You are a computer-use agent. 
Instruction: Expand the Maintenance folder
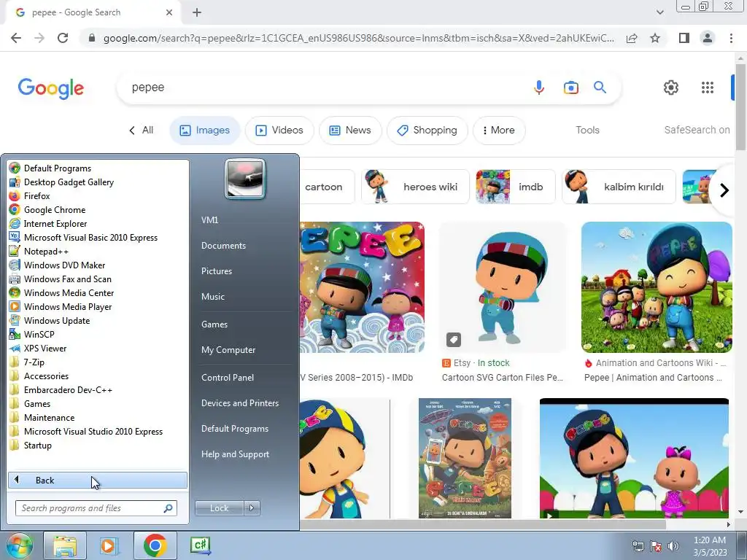click(x=42, y=417)
